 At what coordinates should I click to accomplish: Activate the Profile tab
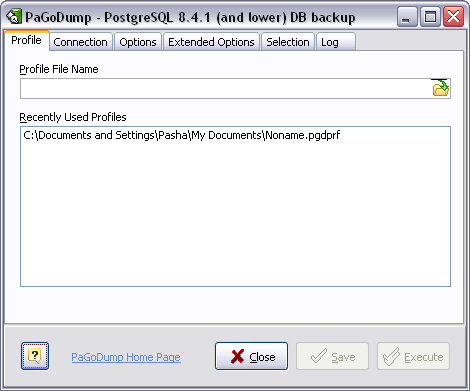point(27,40)
